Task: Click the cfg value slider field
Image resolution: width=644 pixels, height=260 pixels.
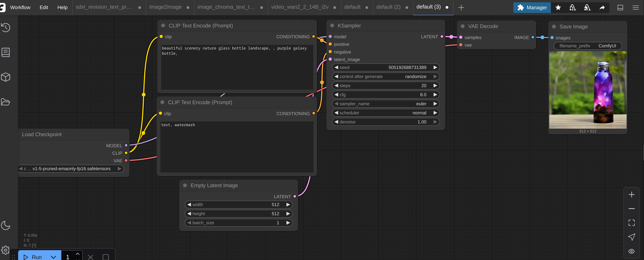Action: pos(385,95)
